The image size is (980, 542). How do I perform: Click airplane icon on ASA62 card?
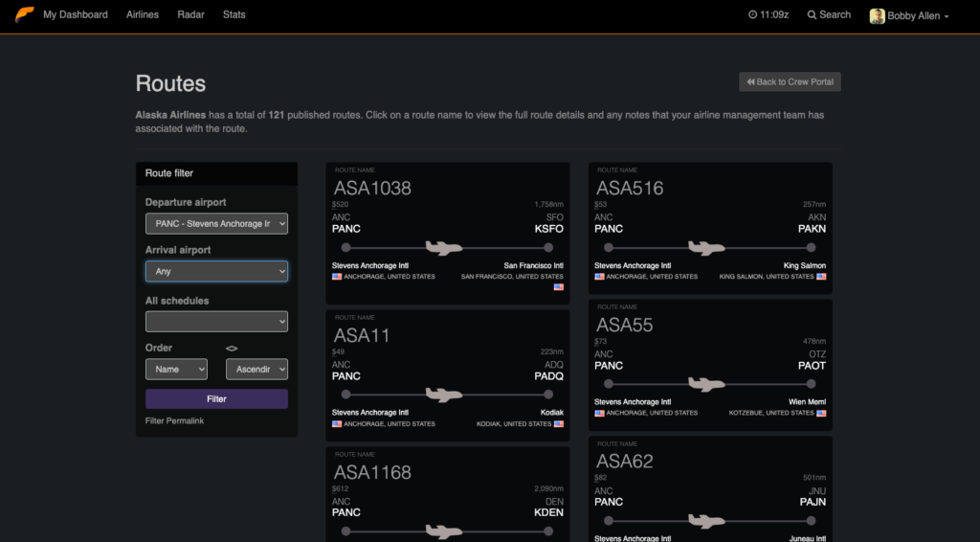click(706, 520)
